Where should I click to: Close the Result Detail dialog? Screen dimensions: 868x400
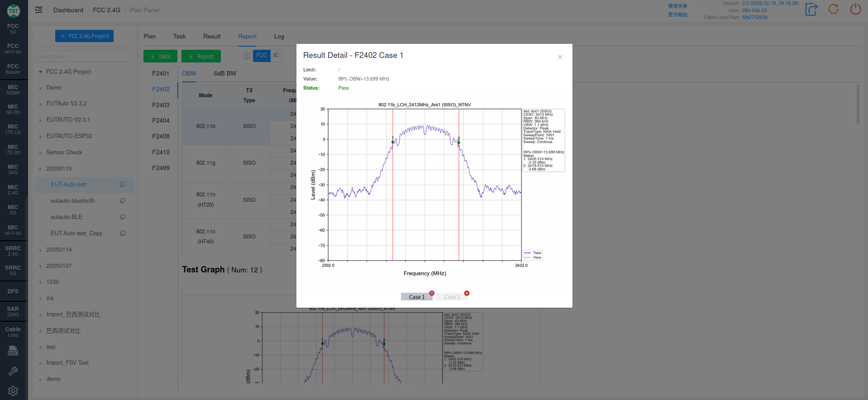click(x=560, y=57)
